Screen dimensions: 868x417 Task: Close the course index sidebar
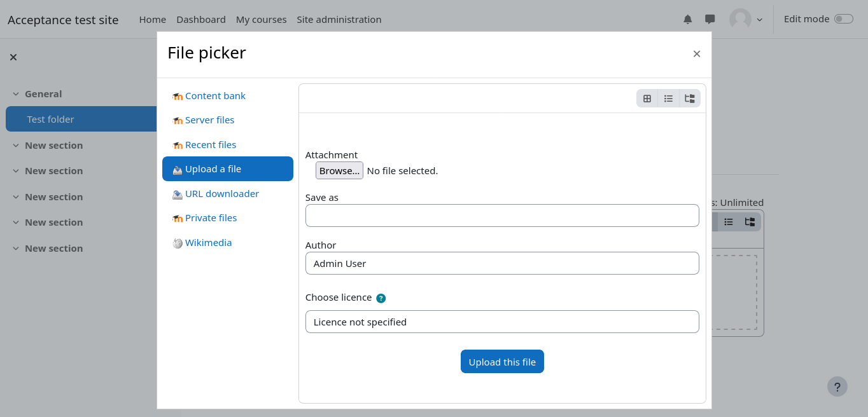coord(13,57)
